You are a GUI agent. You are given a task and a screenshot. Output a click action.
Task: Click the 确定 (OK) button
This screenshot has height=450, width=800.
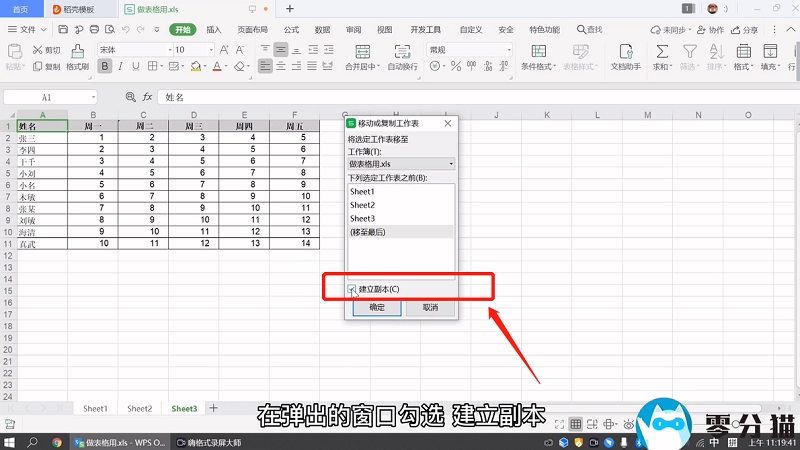coord(377,308)
